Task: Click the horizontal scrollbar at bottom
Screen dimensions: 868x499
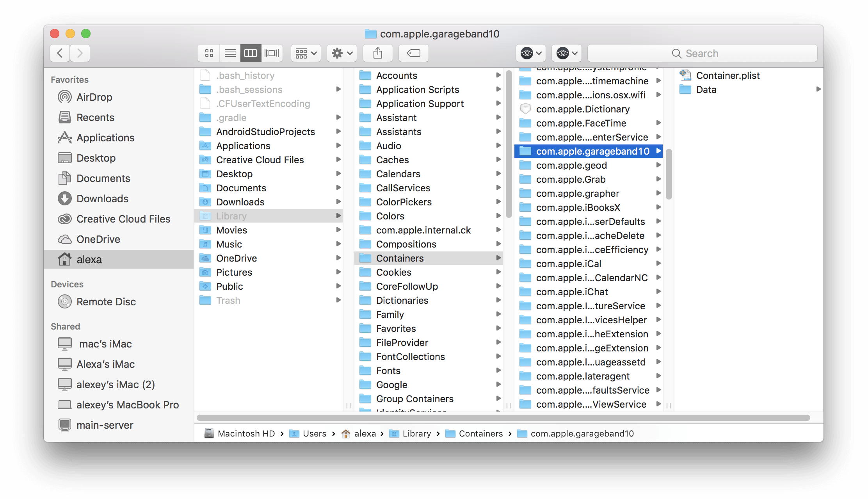Action: click(x=503, y=418)
